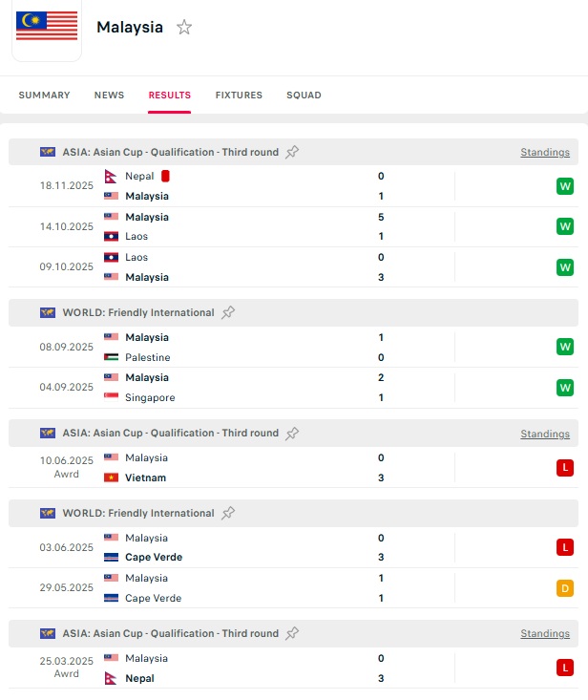
Task: Click Nepal's red card icon
Action: click(165, 176)
